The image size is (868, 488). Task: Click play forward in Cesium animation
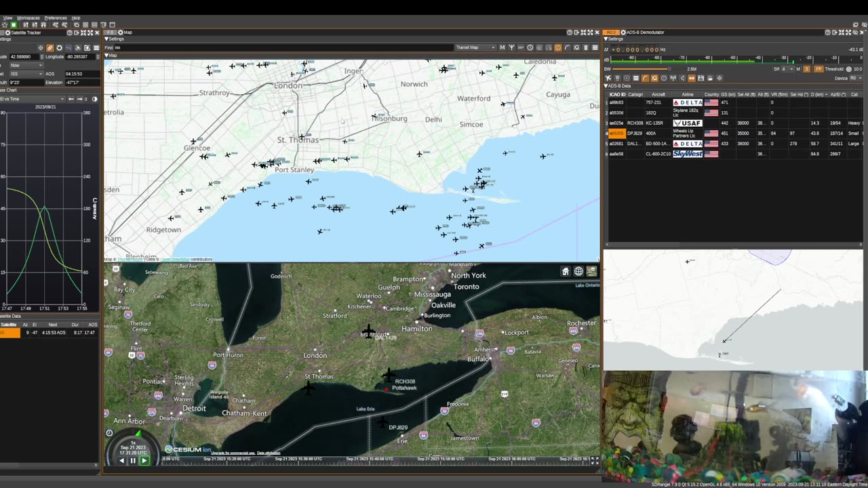[144, 460]
